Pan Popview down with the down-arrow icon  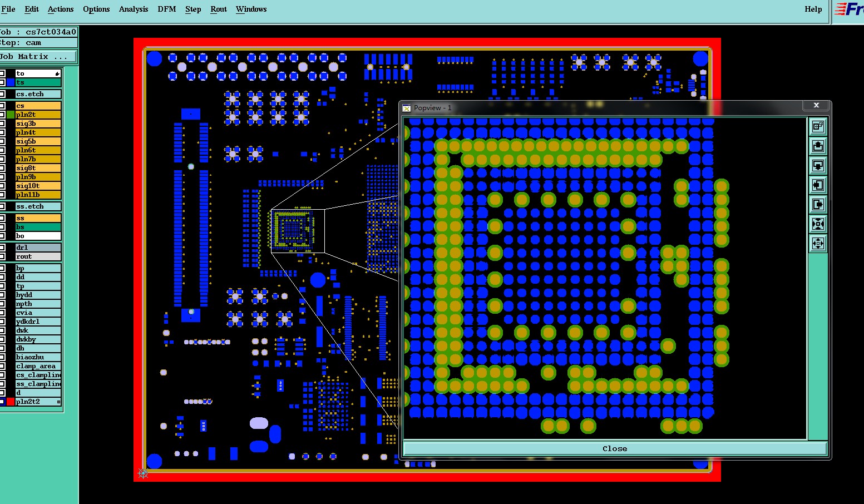coord(818,166)
